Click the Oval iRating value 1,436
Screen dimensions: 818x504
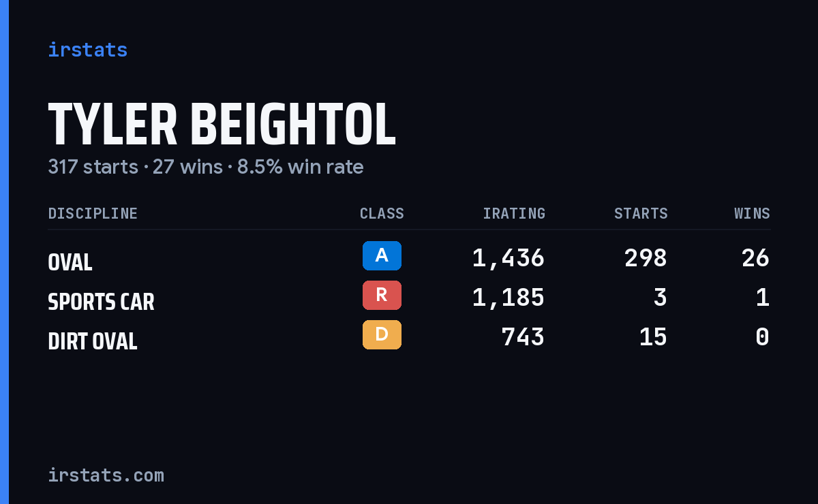coord(509,258)
